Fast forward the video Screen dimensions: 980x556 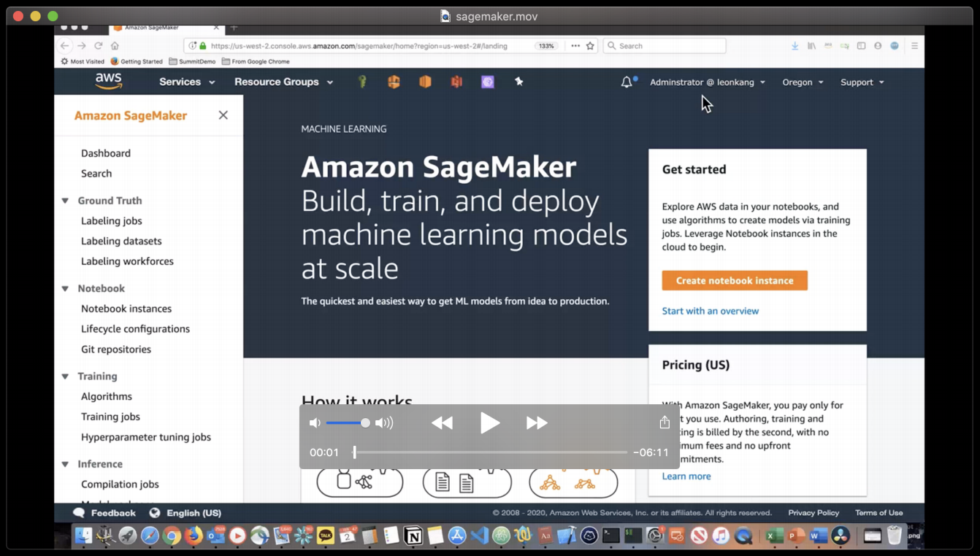click(537, 422)
